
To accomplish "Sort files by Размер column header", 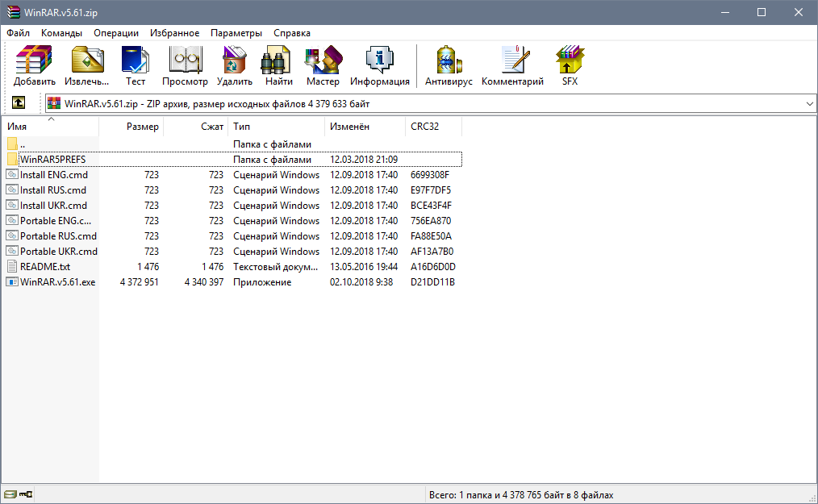I will click(x=142, y=127).
